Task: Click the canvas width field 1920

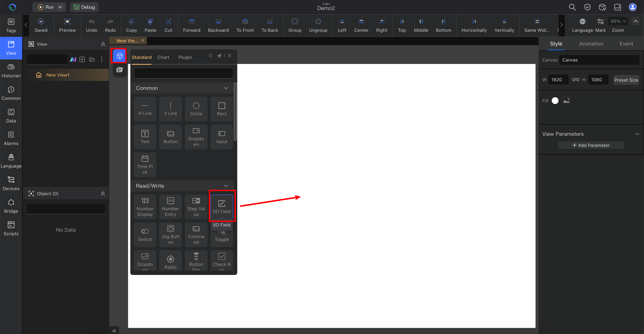Action: coord(558,80)
